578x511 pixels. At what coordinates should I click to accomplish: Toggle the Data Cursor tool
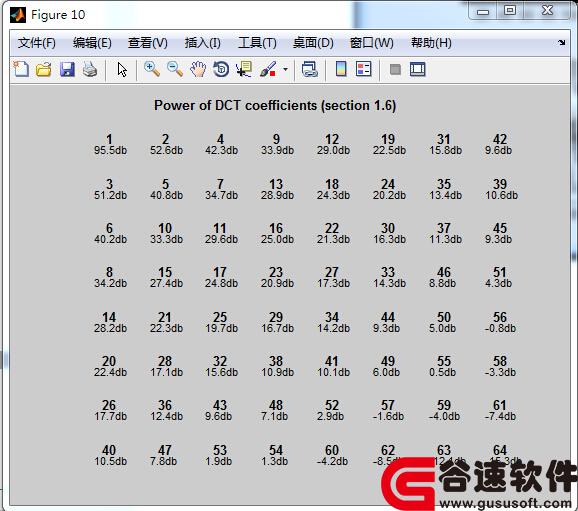(x=244, y=69)
